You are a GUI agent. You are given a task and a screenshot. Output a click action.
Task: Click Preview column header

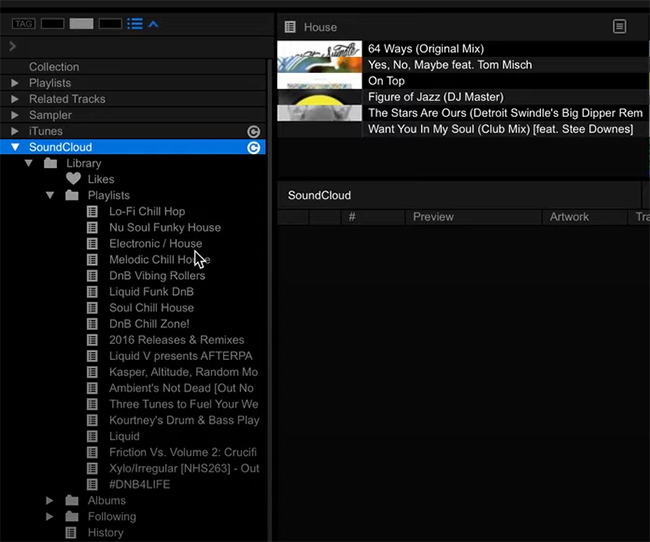point(473,217)
